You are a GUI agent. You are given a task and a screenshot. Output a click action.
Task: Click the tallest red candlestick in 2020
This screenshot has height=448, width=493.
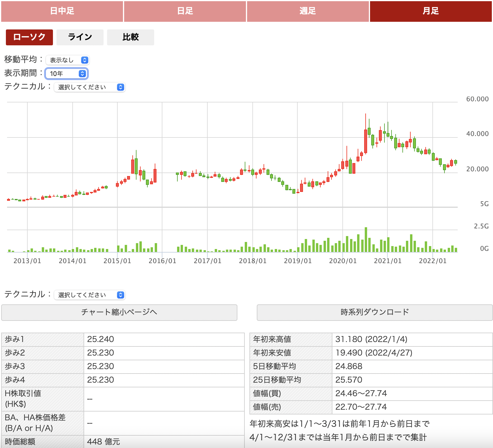[x=366, y=141]
